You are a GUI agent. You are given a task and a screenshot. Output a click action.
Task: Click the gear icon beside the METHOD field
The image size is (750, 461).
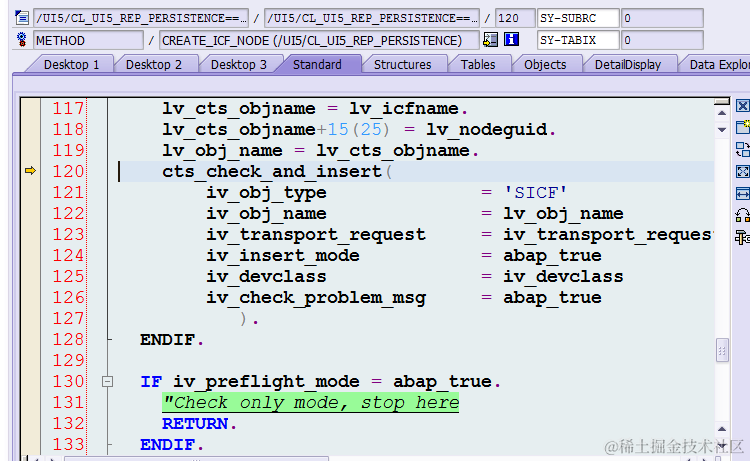click(x=22, y=40)
